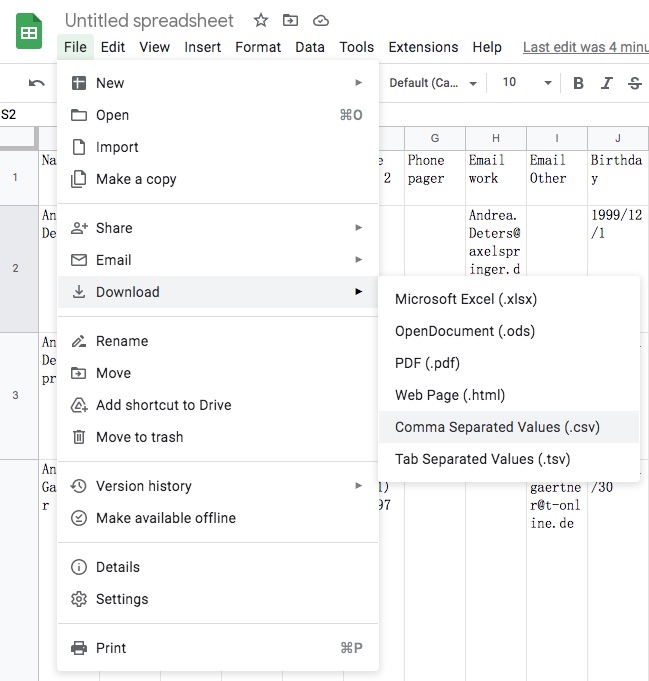The height and width of the screenshot is (681, 649).
Task: Click the Print menu item printer icon
Action: [79, 648]
